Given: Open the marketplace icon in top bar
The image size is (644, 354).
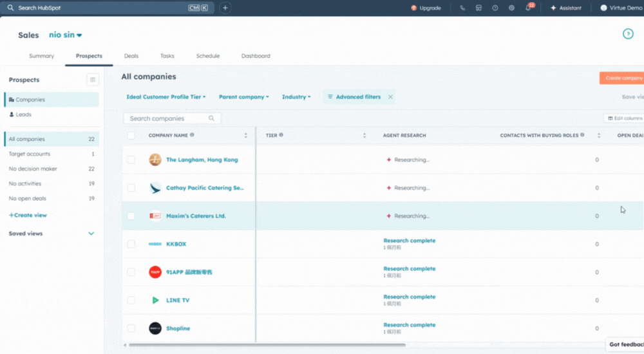Looking at the screenshot, I should [x=478, y=8].
